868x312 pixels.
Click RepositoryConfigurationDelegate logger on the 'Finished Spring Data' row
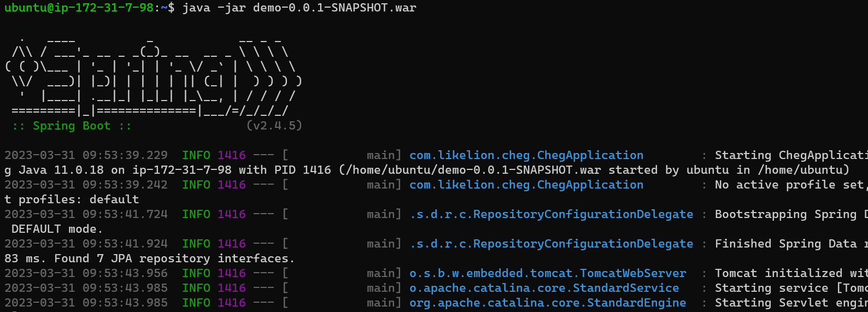pos(552,244)
